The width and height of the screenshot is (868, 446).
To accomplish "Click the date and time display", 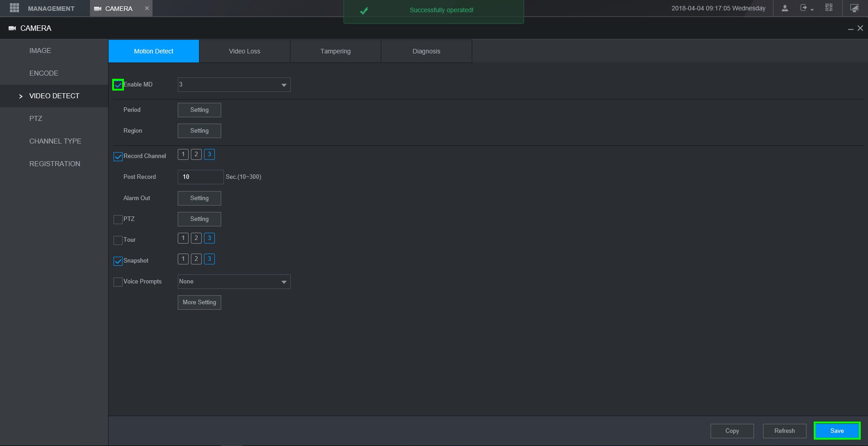I will pyautogui.click(x=718, y=8).
